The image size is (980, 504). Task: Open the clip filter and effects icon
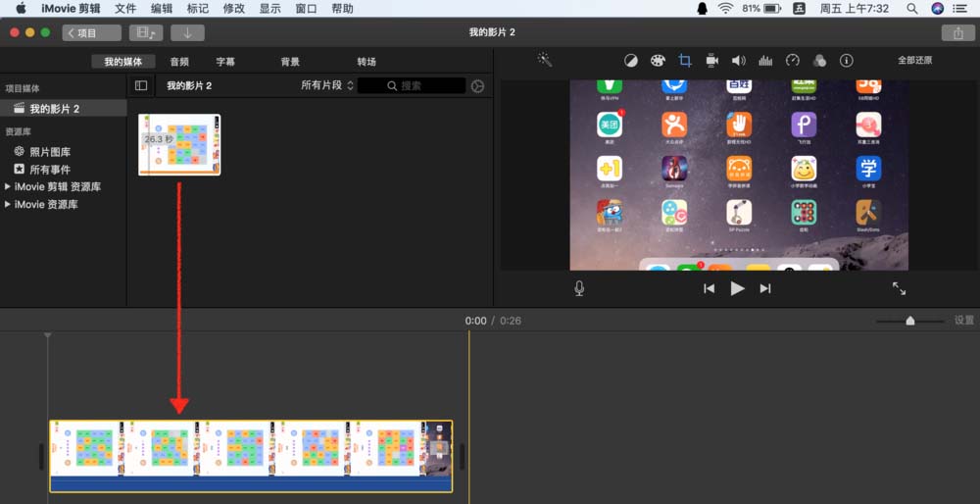[x=819, y=61]
